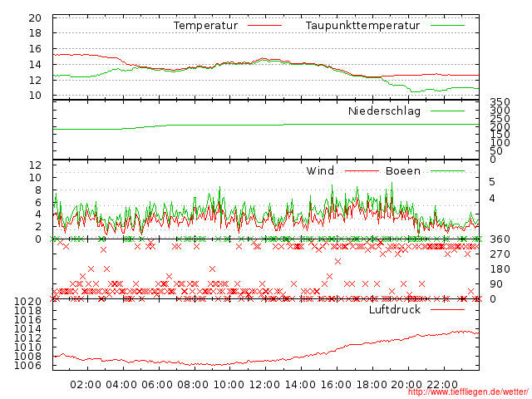This screenshot has height=399, width=532.
Task: Click the 16:00 time axis label
Action: [x=336, y=385]
